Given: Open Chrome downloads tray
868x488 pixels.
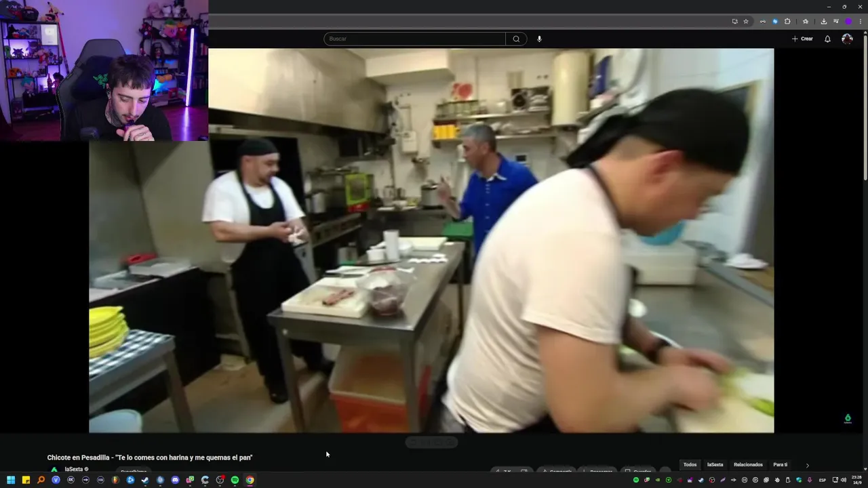Looking at the screenshot, I should pyautogui.click(x=824, y=22).
